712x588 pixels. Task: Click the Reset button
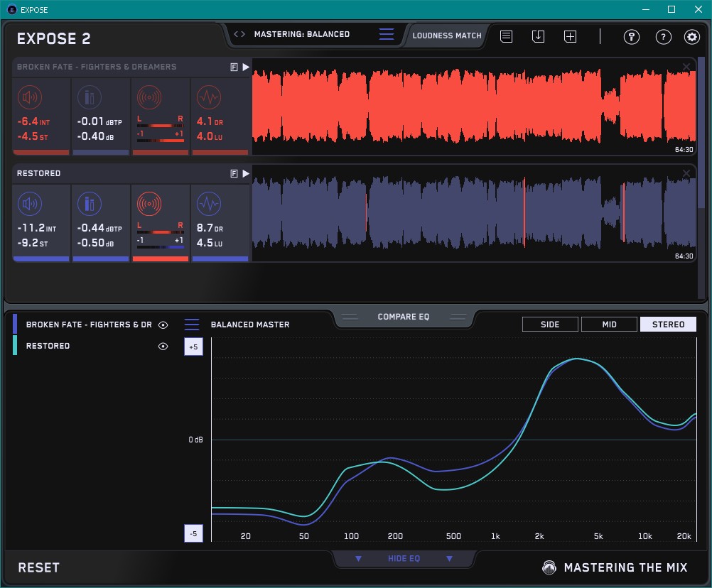(39, 567)
